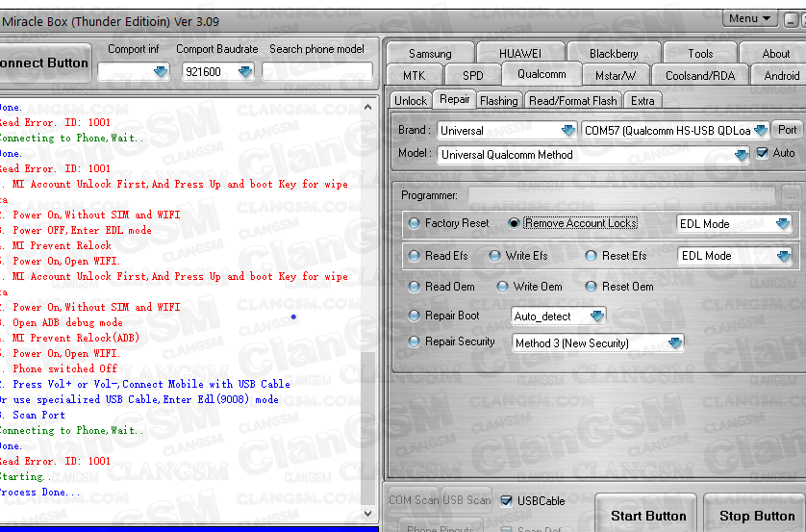Viewport: 806px width, 532px height.
Task: Click the 'Process Done...' log line
Action: 40,492
